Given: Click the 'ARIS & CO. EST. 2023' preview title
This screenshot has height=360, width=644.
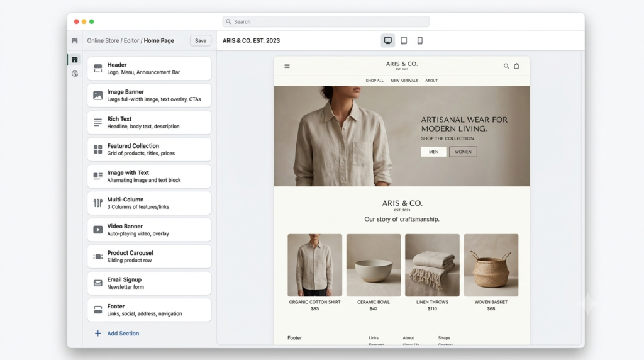Looking at the screenshot, I should pyautogui.click(x=251, y=41).
